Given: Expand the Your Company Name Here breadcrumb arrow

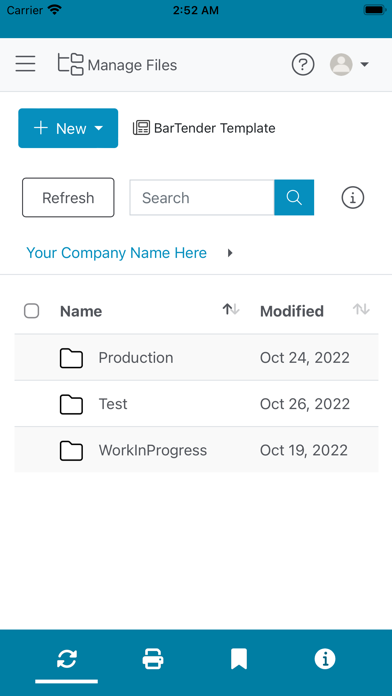Looking at the screenshot, I should (230, 253).
